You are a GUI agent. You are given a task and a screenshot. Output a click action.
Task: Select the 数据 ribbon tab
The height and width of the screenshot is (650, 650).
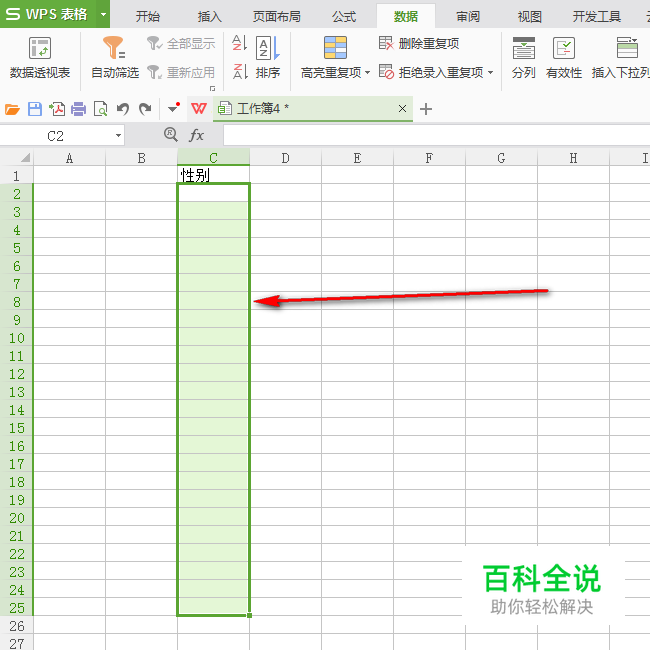406,17
